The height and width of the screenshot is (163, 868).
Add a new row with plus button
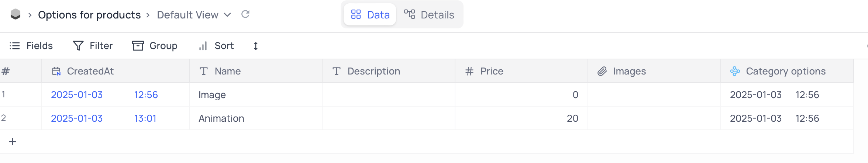click(13, 142)
